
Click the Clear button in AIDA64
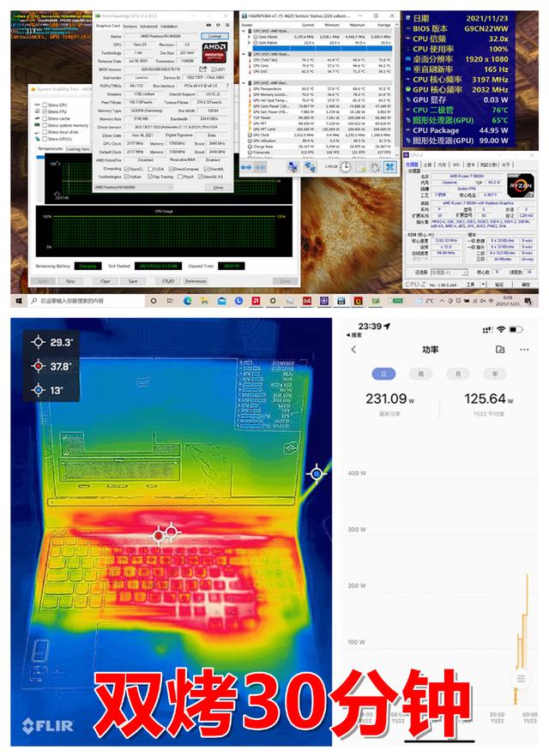[106, 280]
